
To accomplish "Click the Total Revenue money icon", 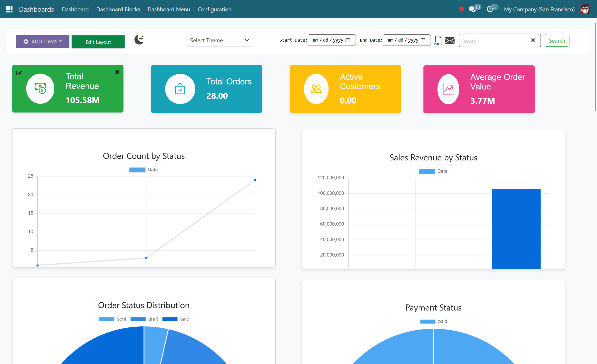I will (40, 89).
